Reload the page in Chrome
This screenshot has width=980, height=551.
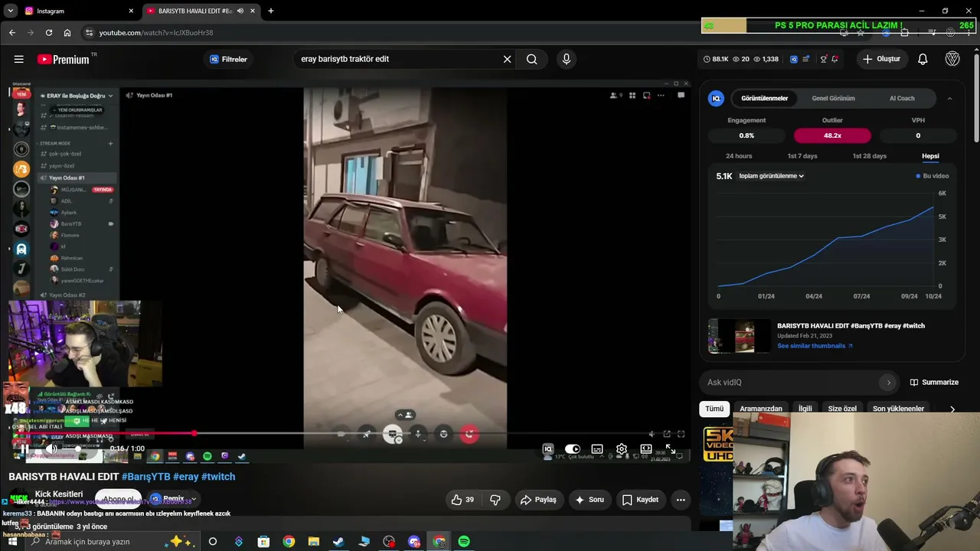[x=49, y=33]
